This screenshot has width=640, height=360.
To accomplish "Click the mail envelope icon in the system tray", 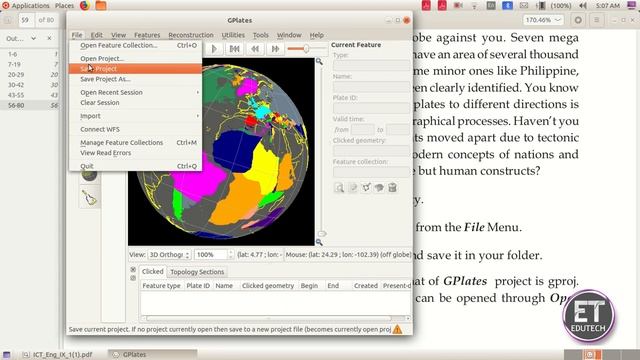I will [x=524, y=5].
